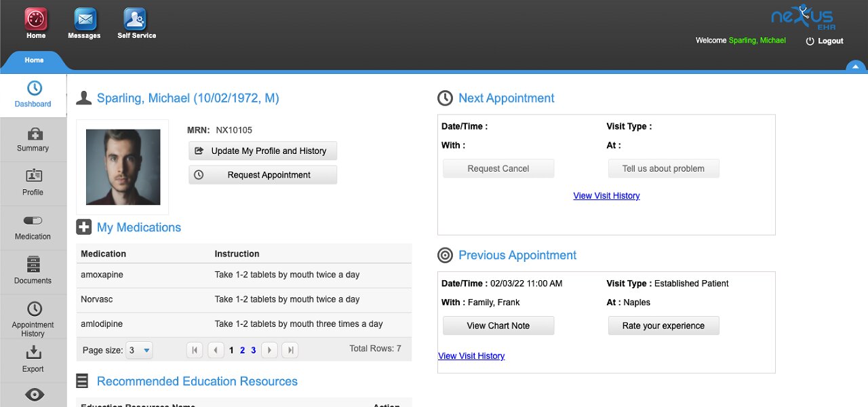Click the Home dashboard gauge icon
868x407 pixels.
click(x=36, y=19)
